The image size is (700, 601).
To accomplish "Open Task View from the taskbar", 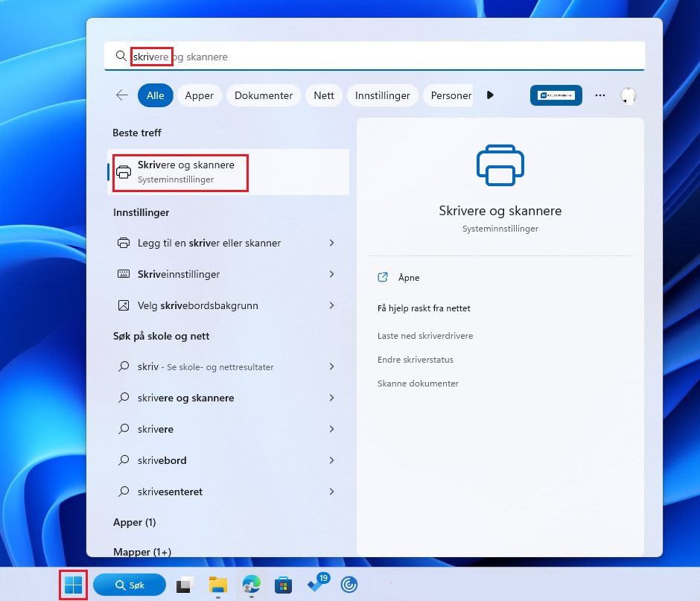I will coord(185,585).
